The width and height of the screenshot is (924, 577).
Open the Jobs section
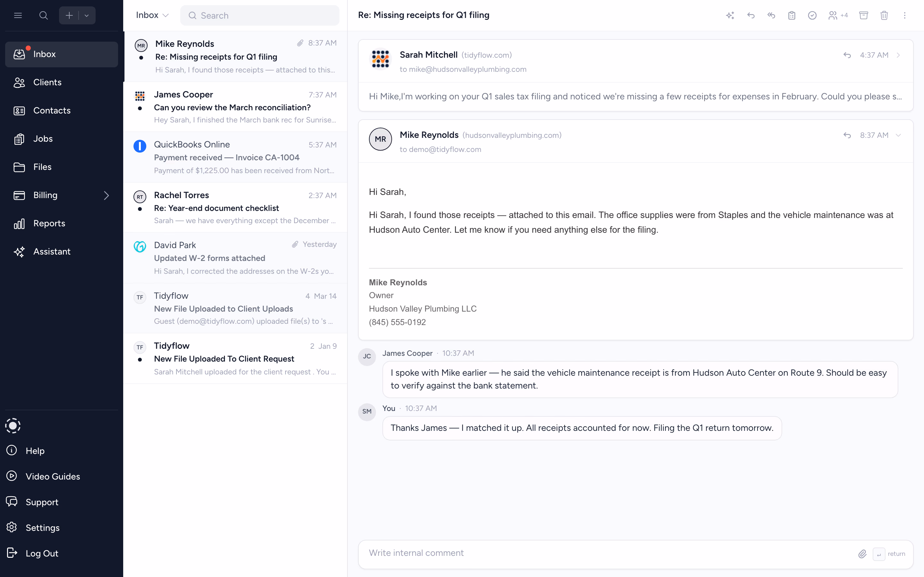click(x=42, y=138)
